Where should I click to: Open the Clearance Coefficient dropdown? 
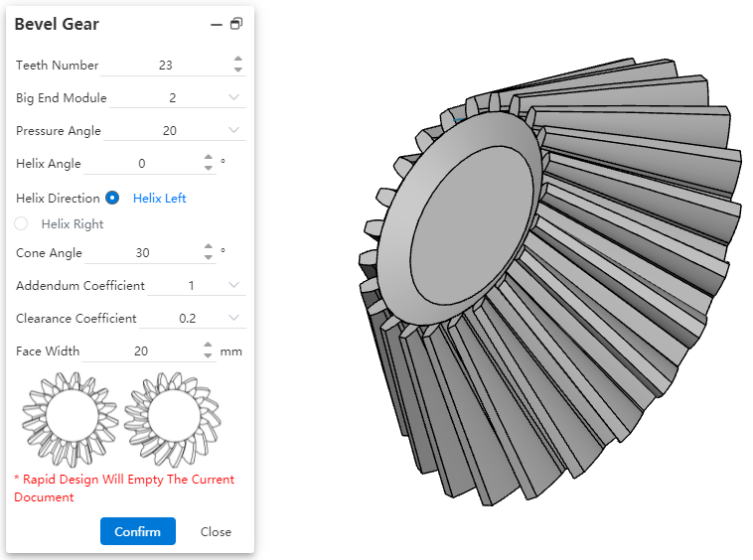point(233,318)
